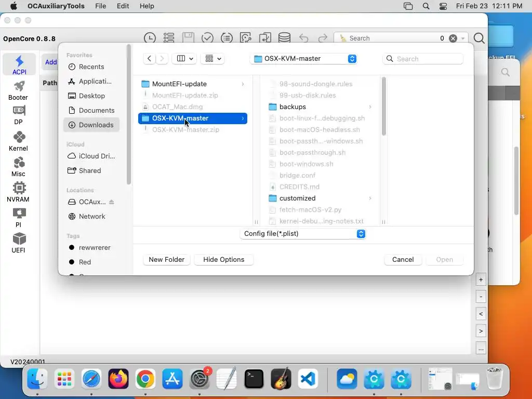Open the Misc section
The width and height of the screenshot is (532, 399).
click(18, 166)
